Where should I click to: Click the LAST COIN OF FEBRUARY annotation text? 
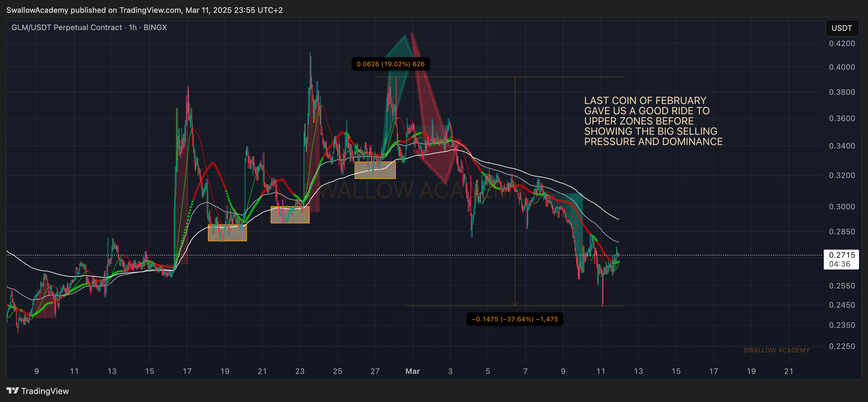[x=653, y=121]
